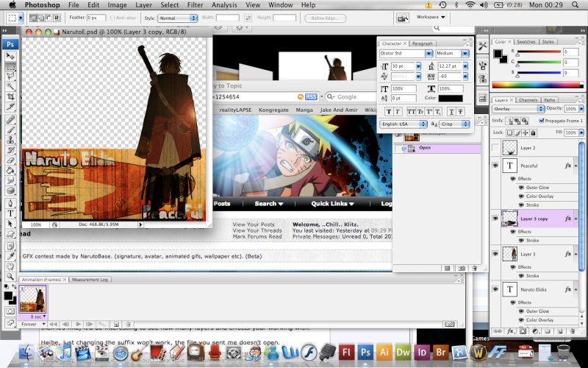The width and height of the screenshot is (588, 368).
Task: Open Dreamweaver from the Dock
Action: tap(403, 353)
